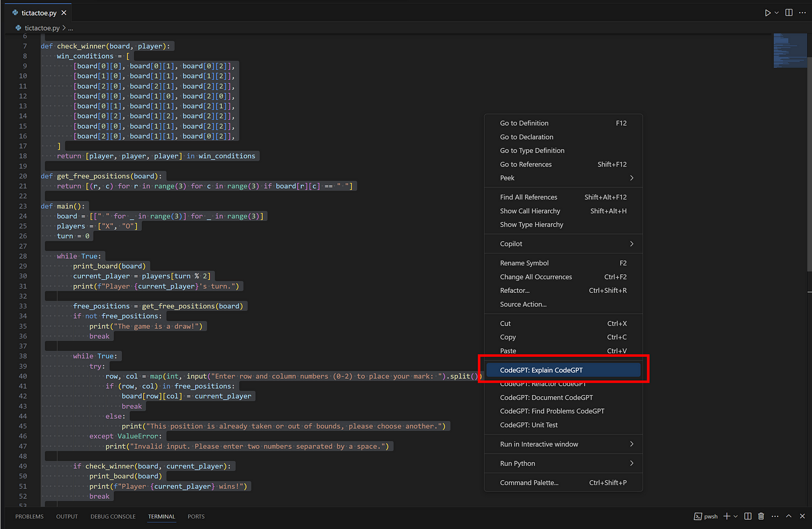
Task: Select CodeGPT: Unit Test option
Action: (x=529, y=425)
